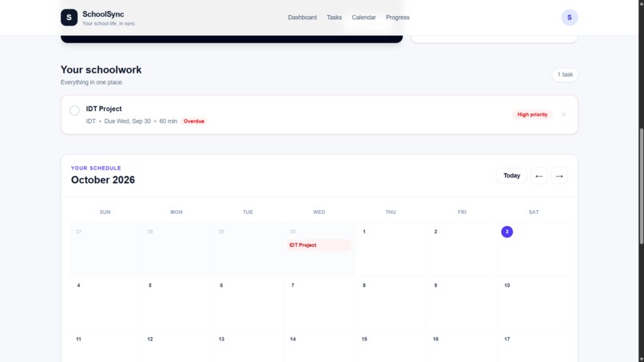Open IDT Project event on calendar
Image resolution: width=644 pixels, height=362 pixels.
[319, 245]
